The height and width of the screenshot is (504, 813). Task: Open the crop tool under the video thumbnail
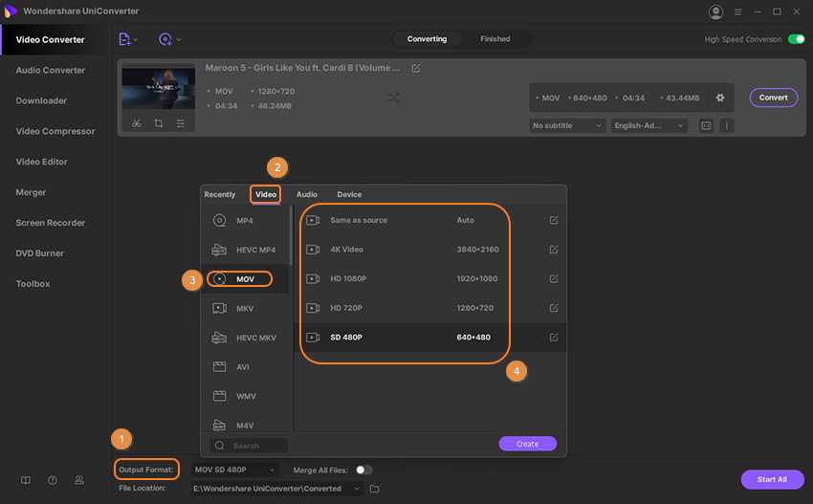[x=158, y=123]
